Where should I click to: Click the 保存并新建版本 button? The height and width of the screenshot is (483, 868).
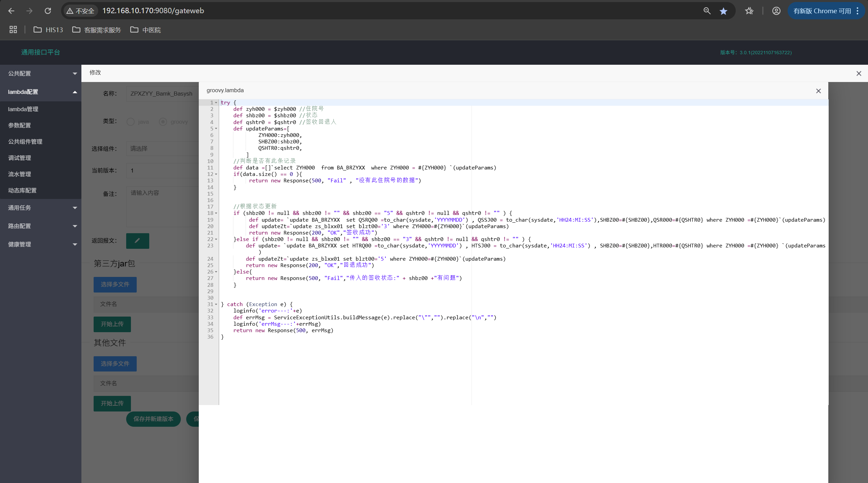click(153, 419)
